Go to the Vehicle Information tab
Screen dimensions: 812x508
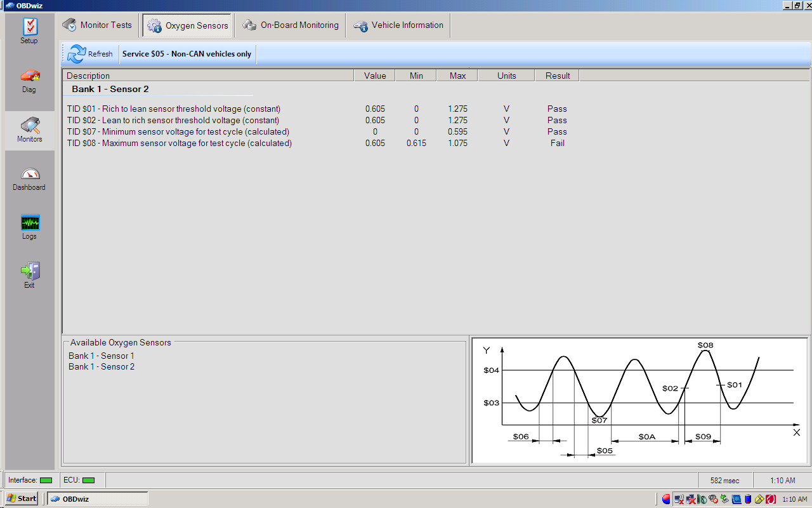pos(399,25)
